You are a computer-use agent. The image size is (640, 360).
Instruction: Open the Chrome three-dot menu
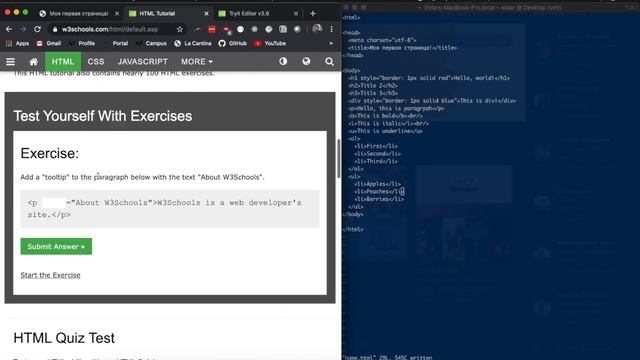pyautogui.click(x=331, y=29)
